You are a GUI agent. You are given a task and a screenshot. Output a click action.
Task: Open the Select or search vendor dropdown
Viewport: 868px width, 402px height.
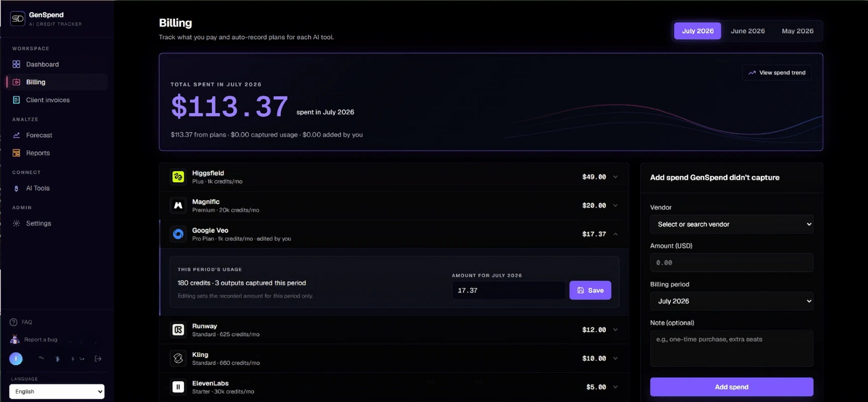click(x=731, y=224)
